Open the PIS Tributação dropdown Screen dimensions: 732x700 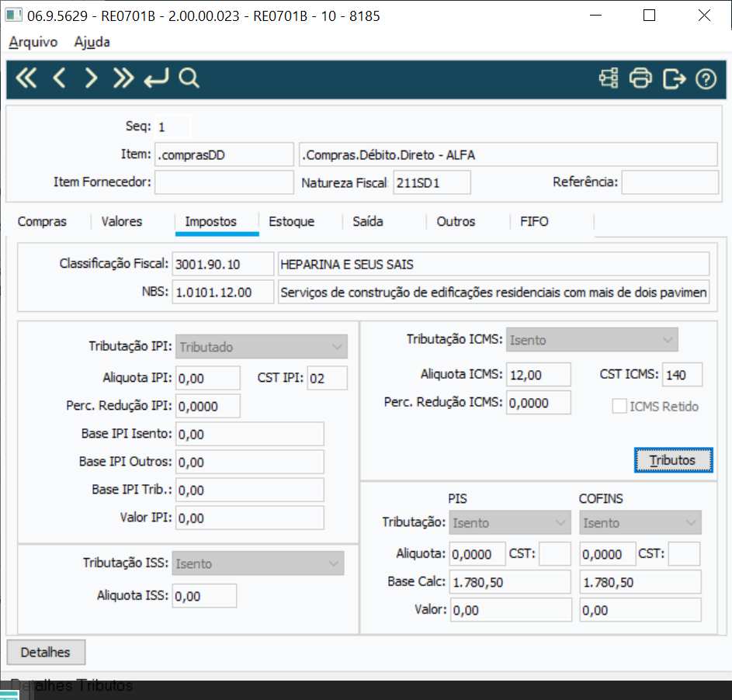(x=510, y=522)
